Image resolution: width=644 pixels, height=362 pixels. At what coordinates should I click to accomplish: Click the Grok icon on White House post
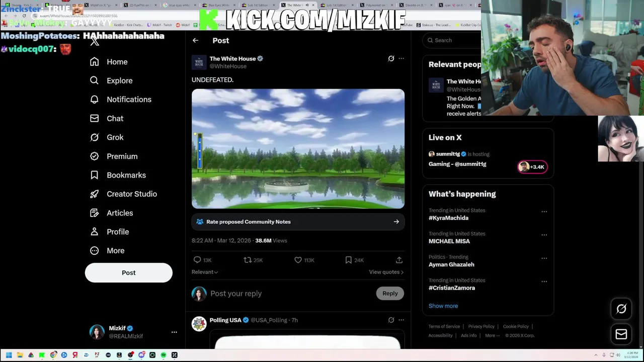pyautogui.click(x=391, y=59)
